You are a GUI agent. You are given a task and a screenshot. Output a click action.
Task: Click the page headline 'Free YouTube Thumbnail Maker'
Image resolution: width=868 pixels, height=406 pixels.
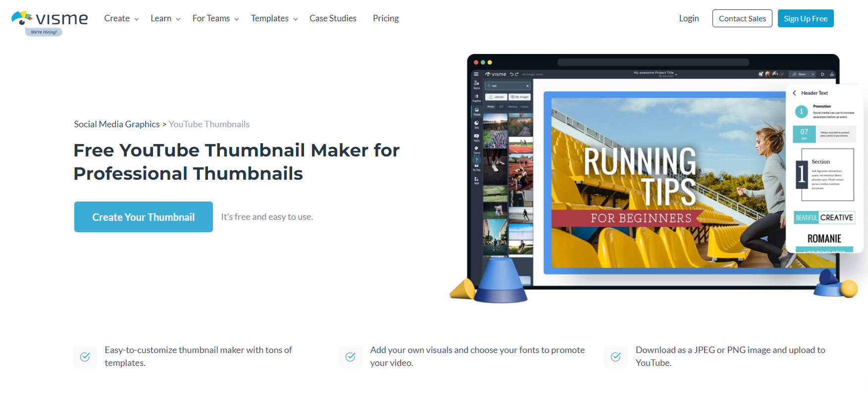[x=237, y=162]
